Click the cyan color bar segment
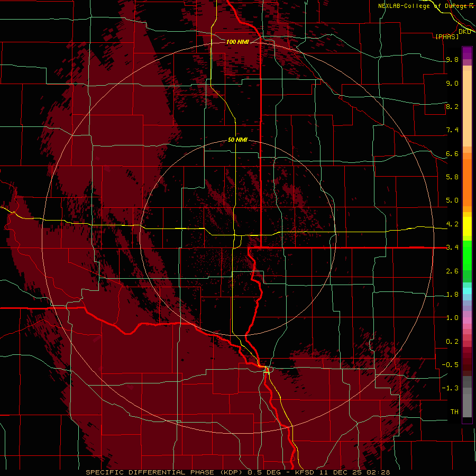The height and width of the screenshot is (476, 476). 467,291
